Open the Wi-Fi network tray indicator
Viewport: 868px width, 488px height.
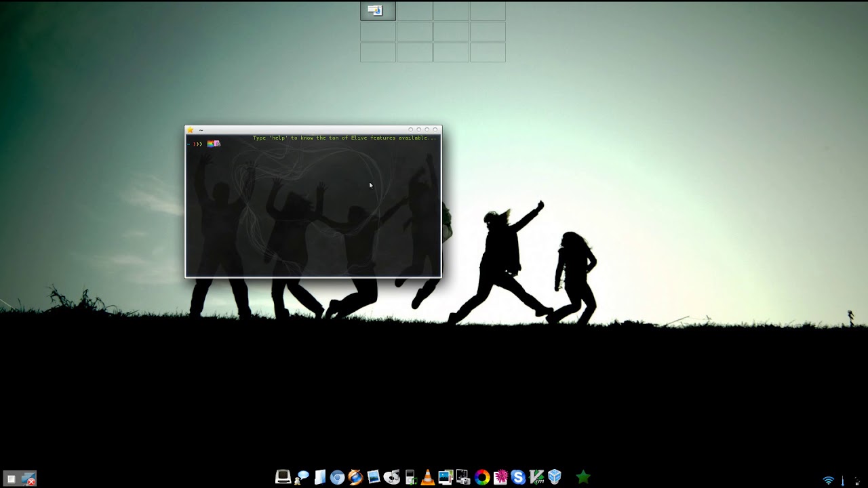tap(828, 481)
